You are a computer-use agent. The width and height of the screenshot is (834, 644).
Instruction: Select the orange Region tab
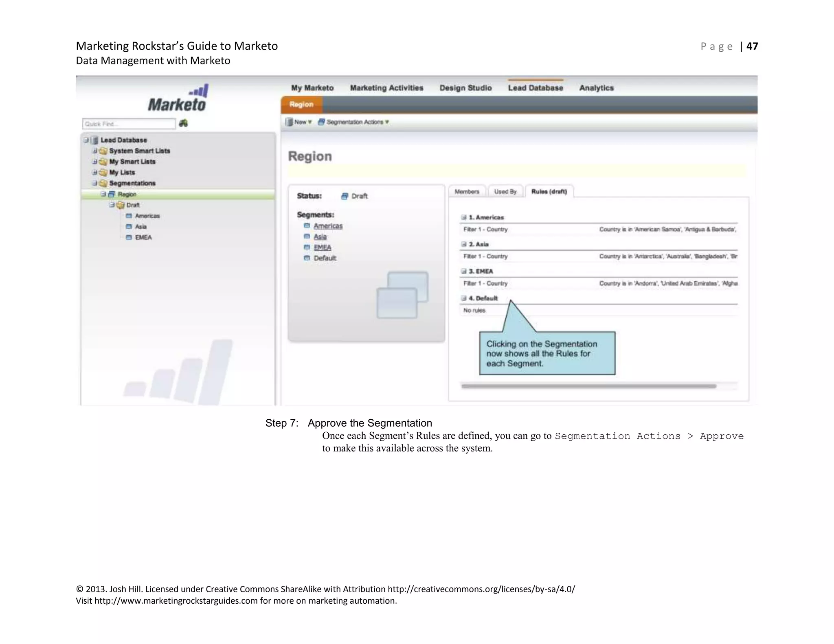click(301, 105)
